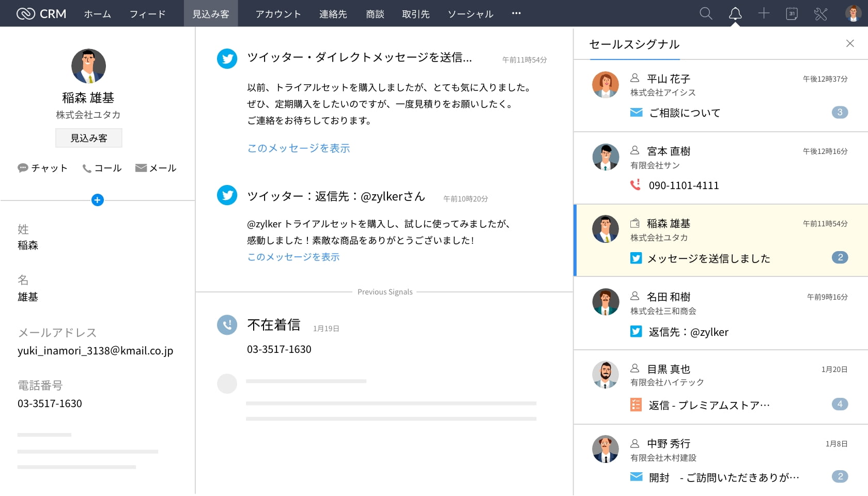Open the search magnifier icon
The height and width of the screenshot is (496, 868).
pyautogui.click(x=706, y=14)
